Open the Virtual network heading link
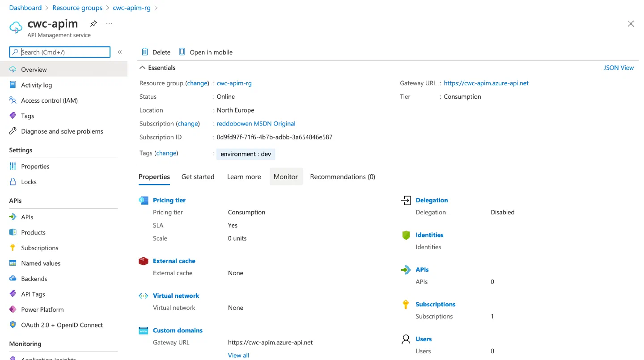 tap(176, 296)
